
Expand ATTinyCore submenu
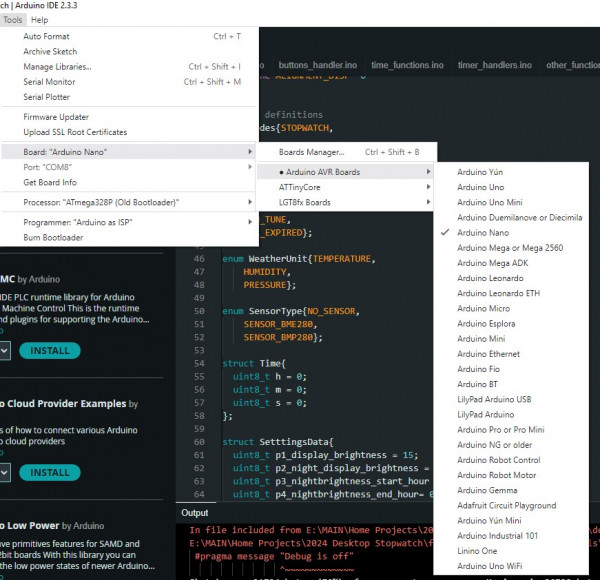click(x=346, y=187)
